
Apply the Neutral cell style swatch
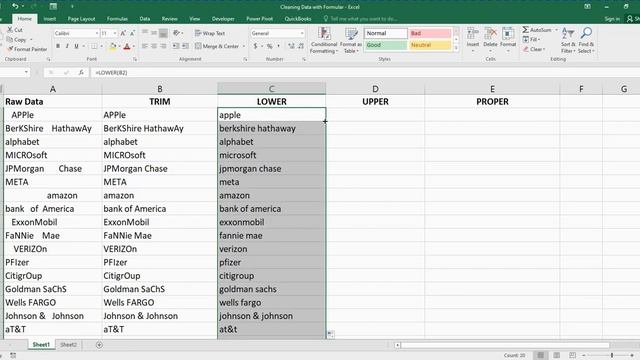[431, 45]
